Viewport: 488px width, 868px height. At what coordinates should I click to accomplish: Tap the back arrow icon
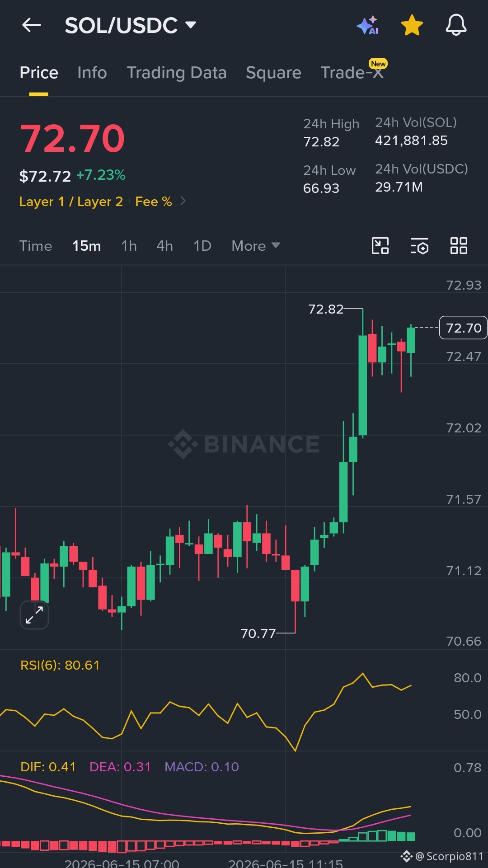(x=32, y=25)
